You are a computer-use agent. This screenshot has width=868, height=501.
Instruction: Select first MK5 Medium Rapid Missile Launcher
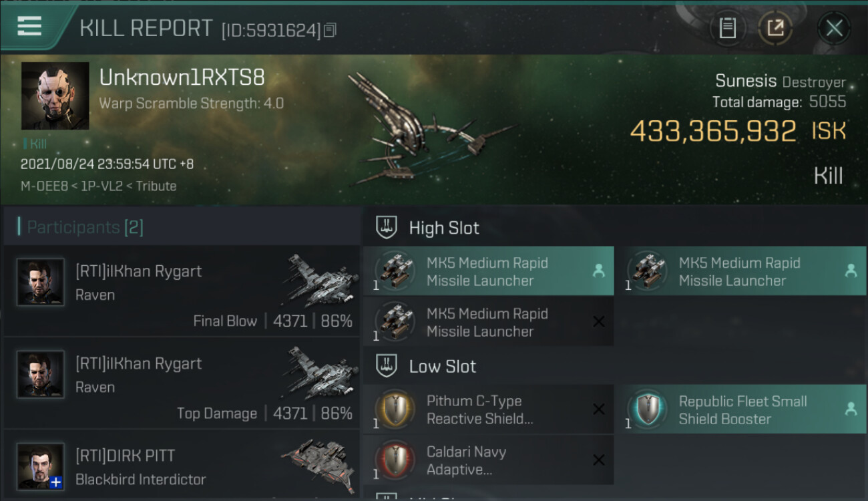click(488, 271)
